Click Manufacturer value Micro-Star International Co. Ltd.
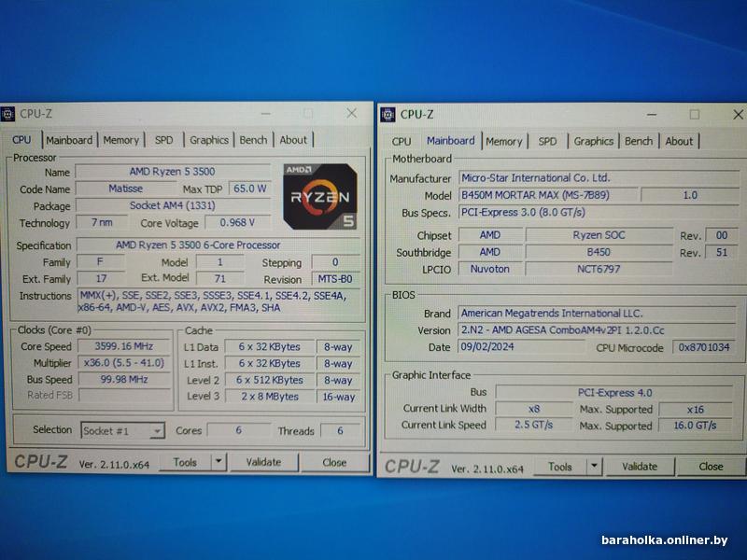The width and height of the screenshot is (747, 560). (x=599, y=178)
